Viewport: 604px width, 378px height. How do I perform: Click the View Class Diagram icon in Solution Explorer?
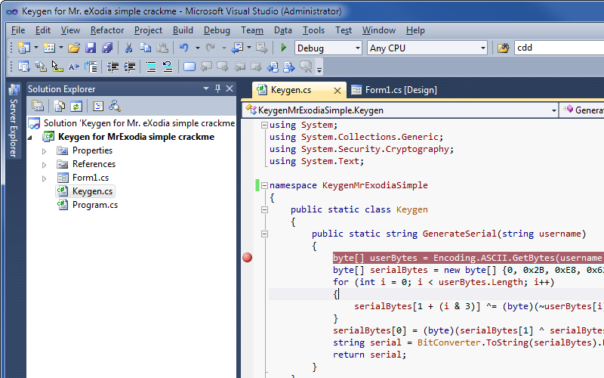pyautogui.click(x=115, y=106)
